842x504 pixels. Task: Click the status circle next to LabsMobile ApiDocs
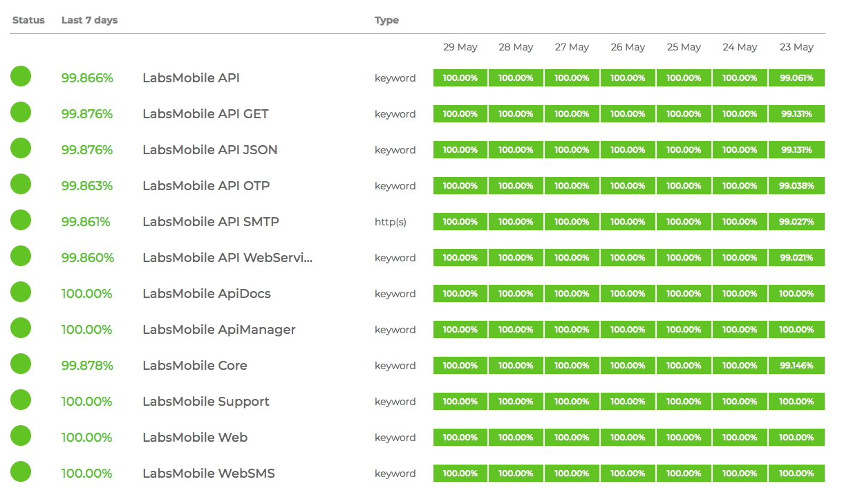click(21, 292)
